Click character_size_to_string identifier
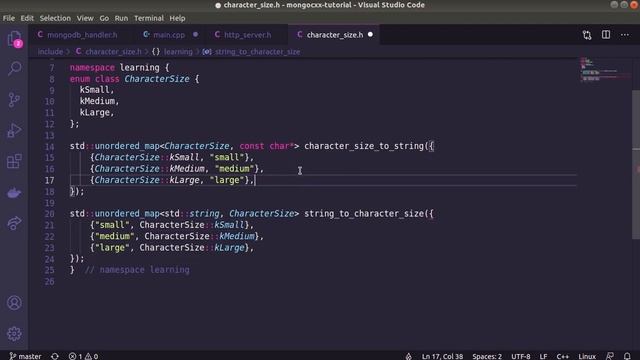 364,146
